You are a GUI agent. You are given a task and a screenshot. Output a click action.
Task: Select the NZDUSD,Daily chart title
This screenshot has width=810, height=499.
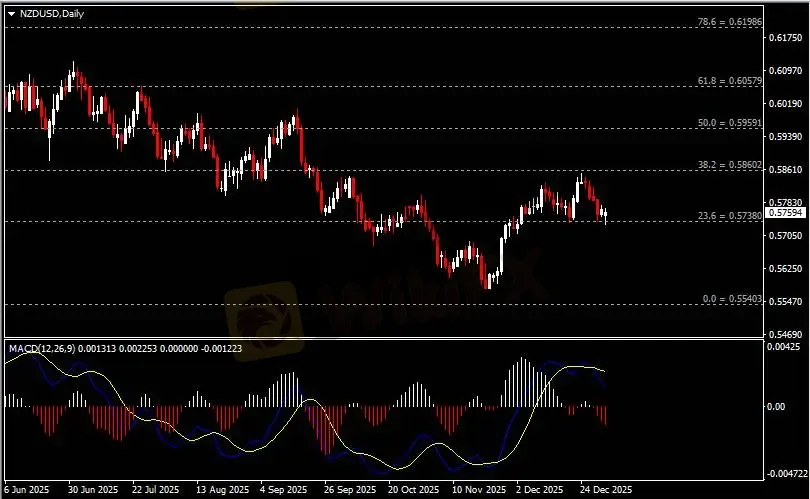(52, 14)
